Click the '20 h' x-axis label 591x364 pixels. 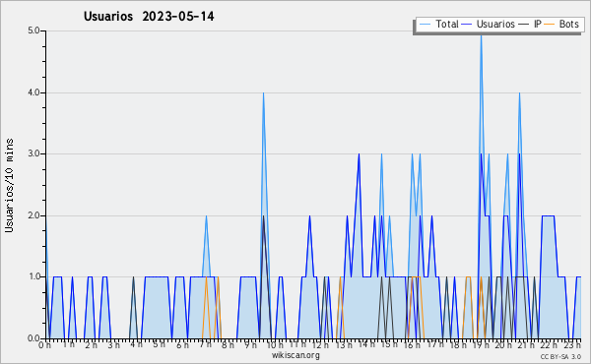(503, 345)
